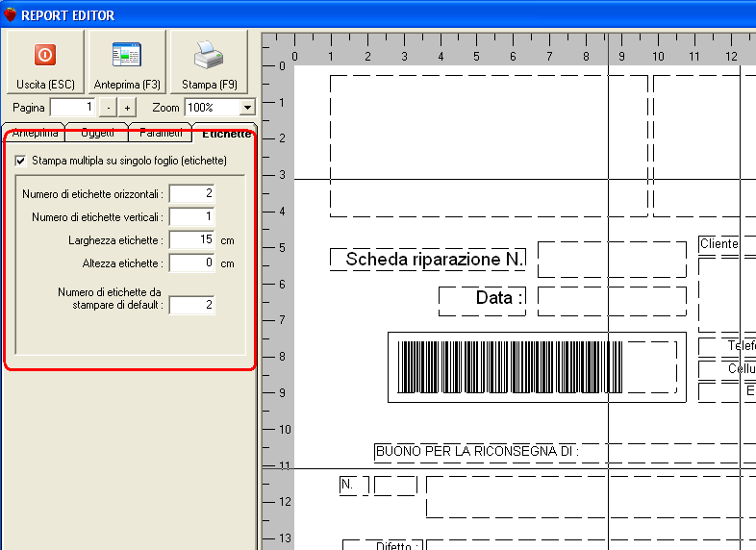Select the 'N.' field object
The height and width of the screenshot is (550, 756).
[354, 486]
